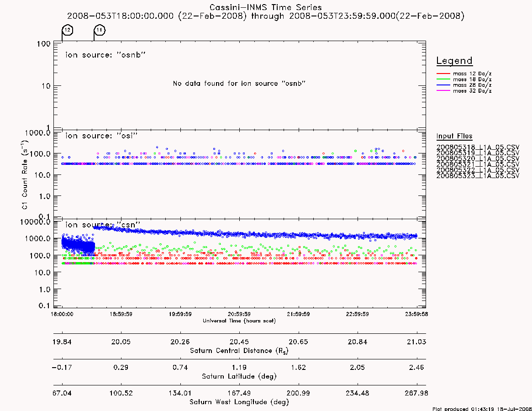Click the 19.84 distance value
This screenshot has width=532, height=411.
pos(62,342)
